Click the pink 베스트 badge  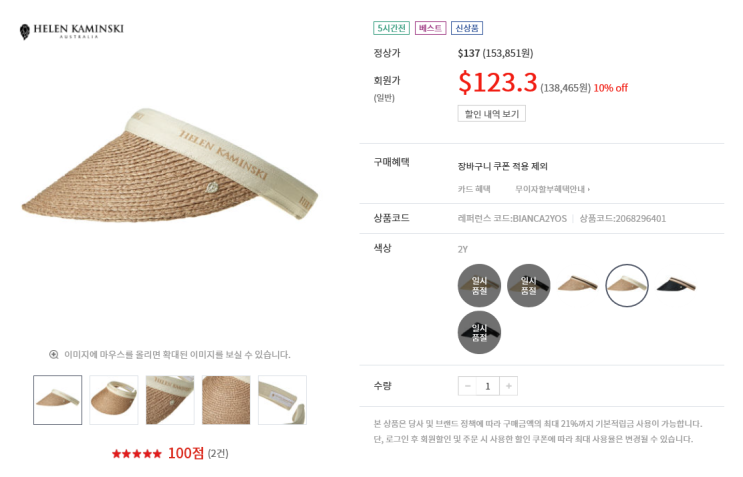click(431, 28)
